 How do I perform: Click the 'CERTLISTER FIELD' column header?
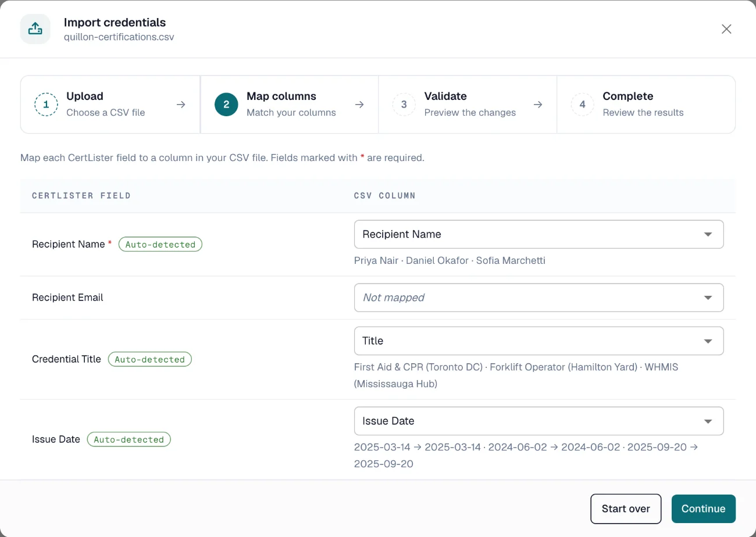click(81, 195)
